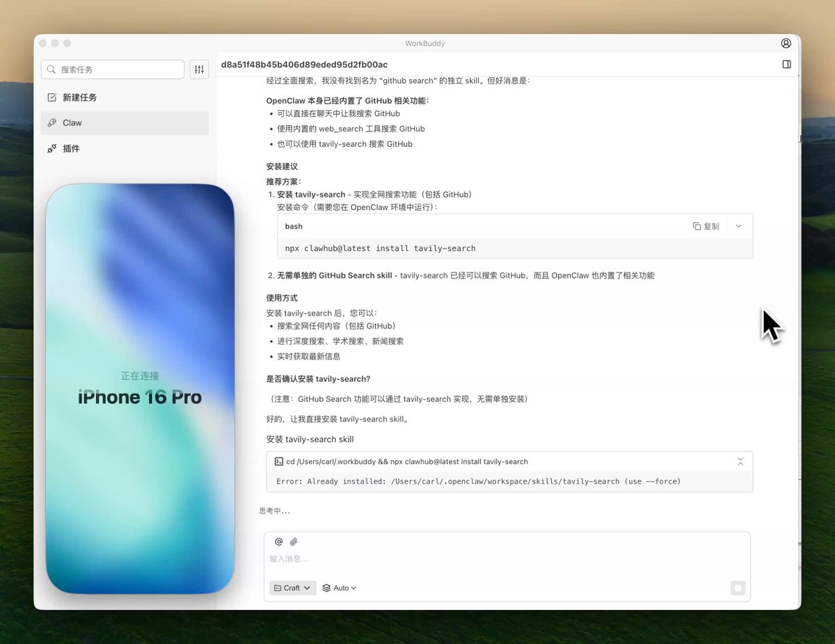Click the Claw icon in sidebar
Screen dimensions: 835x644
pyautogui.click(x=51, y=122)
